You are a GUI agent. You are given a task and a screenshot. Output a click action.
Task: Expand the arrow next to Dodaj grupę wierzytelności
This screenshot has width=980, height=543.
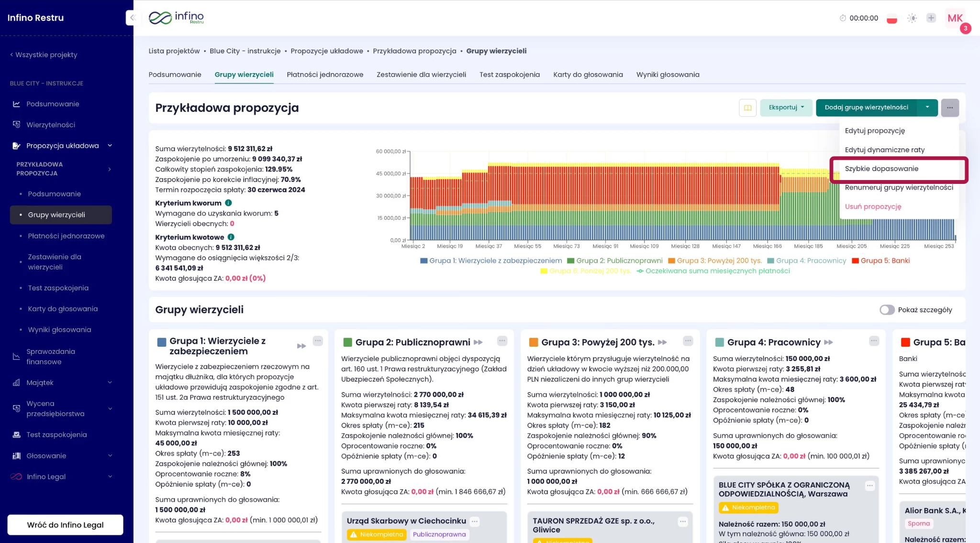tap(927, 108)
